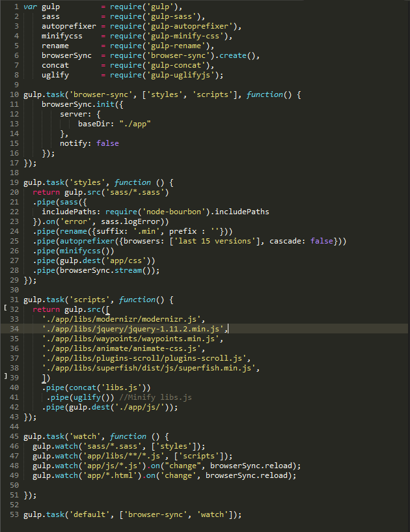The height and width of the screenshot is (532, 410).
Task: Click the 'app/*.html' watch string
Action: click(x=112, y=476)
